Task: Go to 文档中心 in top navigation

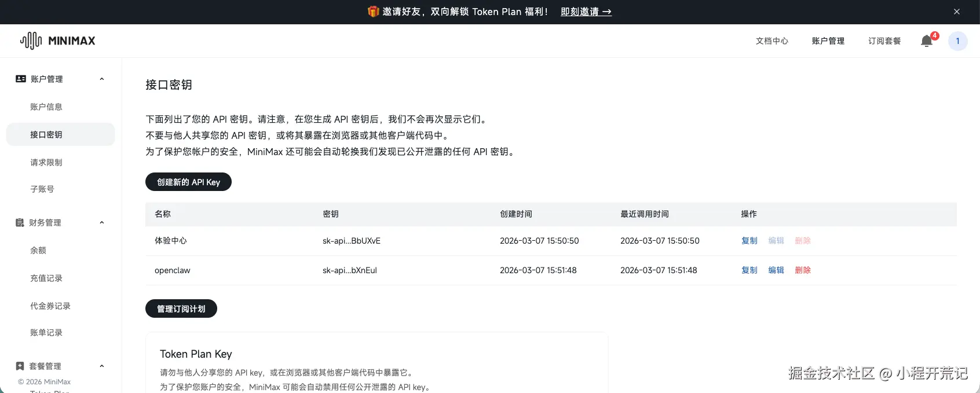Action: (772, 41)
